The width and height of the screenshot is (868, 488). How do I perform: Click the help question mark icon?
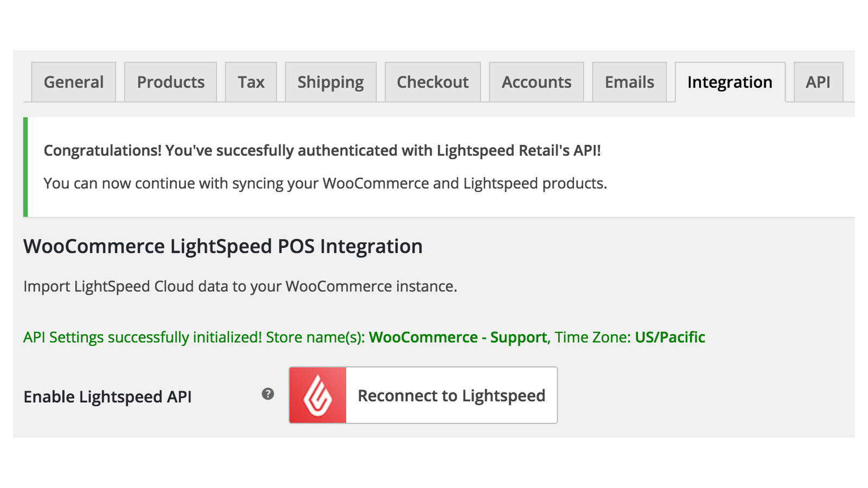tap(268, 394)
